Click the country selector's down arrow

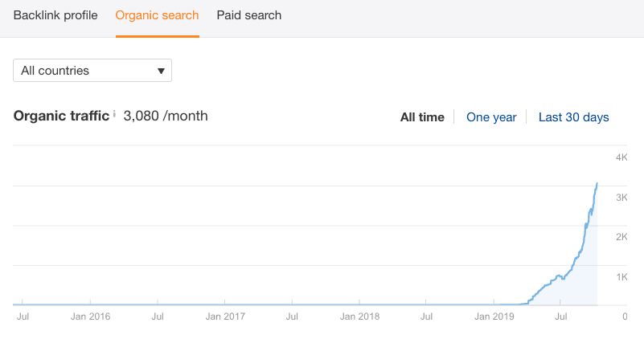(161, 71)
